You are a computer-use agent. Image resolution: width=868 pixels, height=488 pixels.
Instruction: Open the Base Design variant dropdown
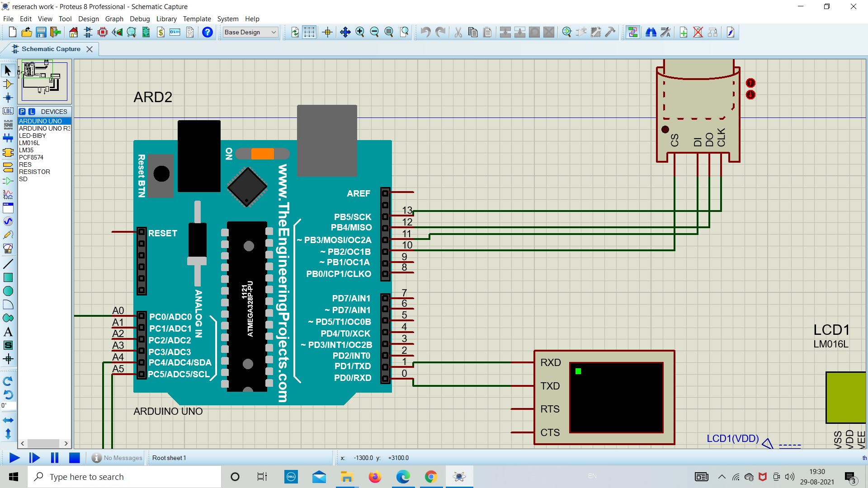click(250, 32)
